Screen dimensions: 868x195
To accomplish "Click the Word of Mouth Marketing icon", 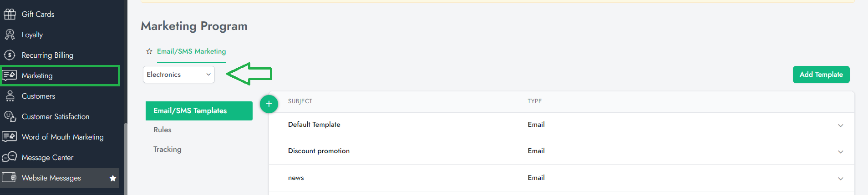I will [x=10, y=137].
